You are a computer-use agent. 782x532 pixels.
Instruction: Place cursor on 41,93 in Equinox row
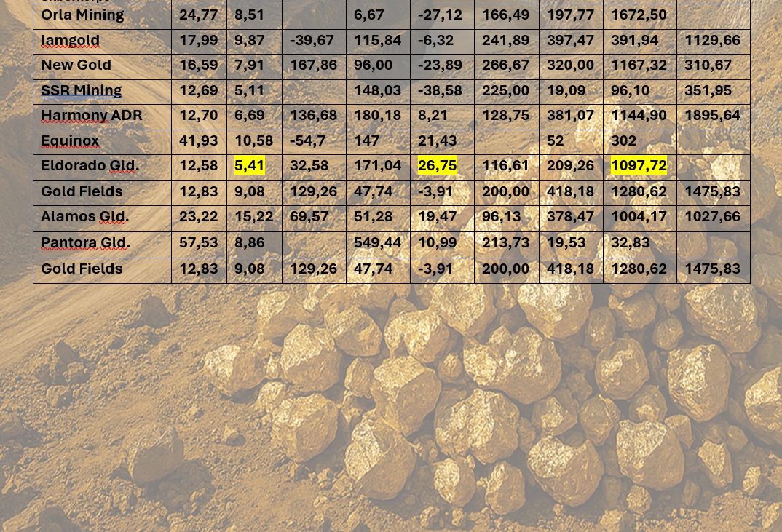point(198,141)
